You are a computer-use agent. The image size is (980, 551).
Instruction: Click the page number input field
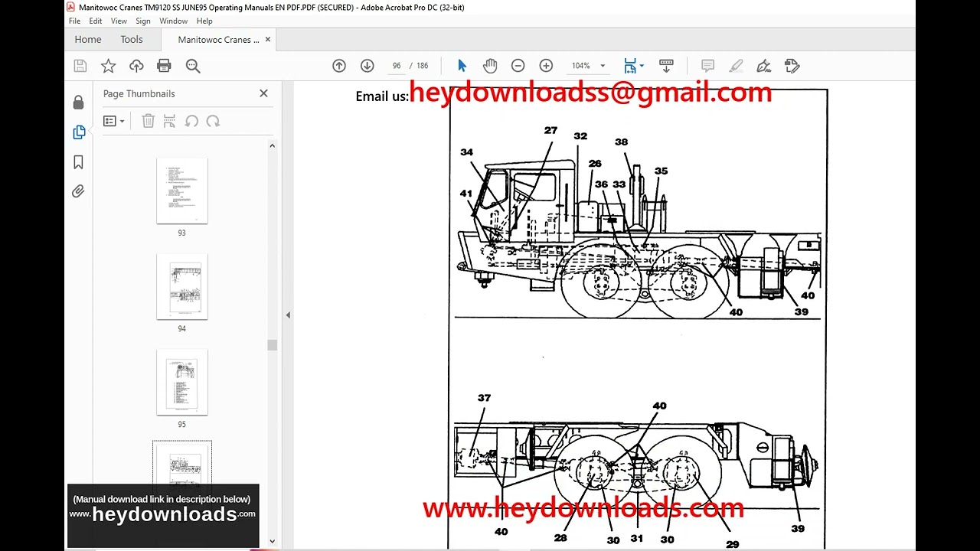pyautogui.click(x=396, y=66)
